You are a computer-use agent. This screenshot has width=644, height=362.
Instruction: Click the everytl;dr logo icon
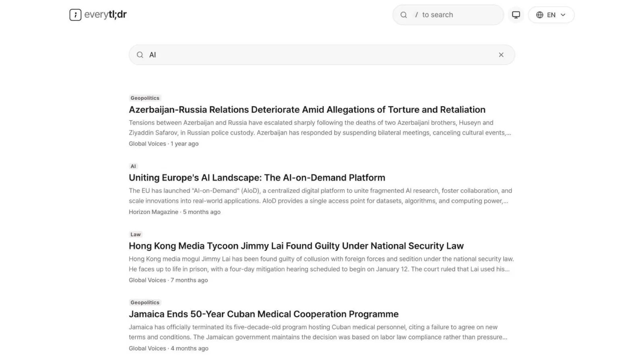click(x=75, y=15)
